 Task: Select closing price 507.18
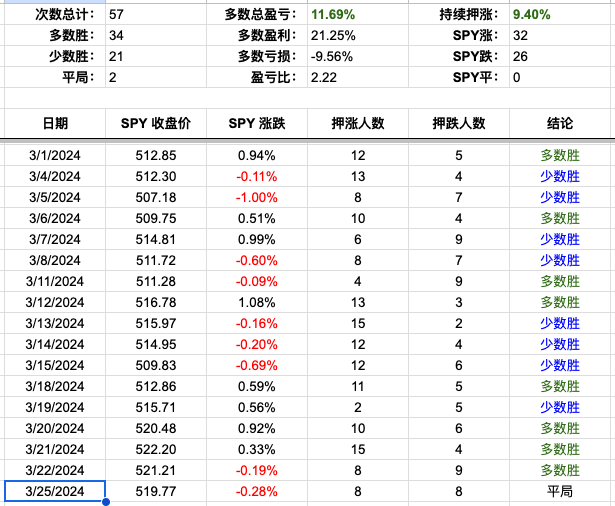[156, 197]
